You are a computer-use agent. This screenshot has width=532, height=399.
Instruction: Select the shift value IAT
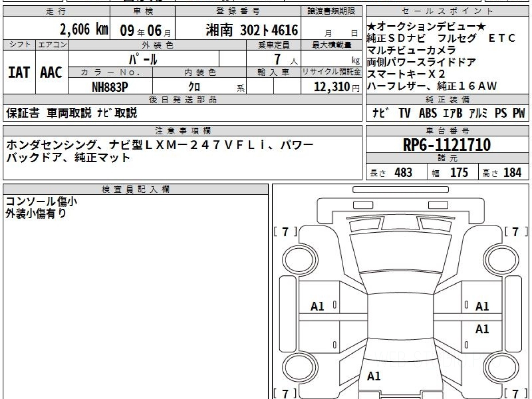click(x=19, y=72)
